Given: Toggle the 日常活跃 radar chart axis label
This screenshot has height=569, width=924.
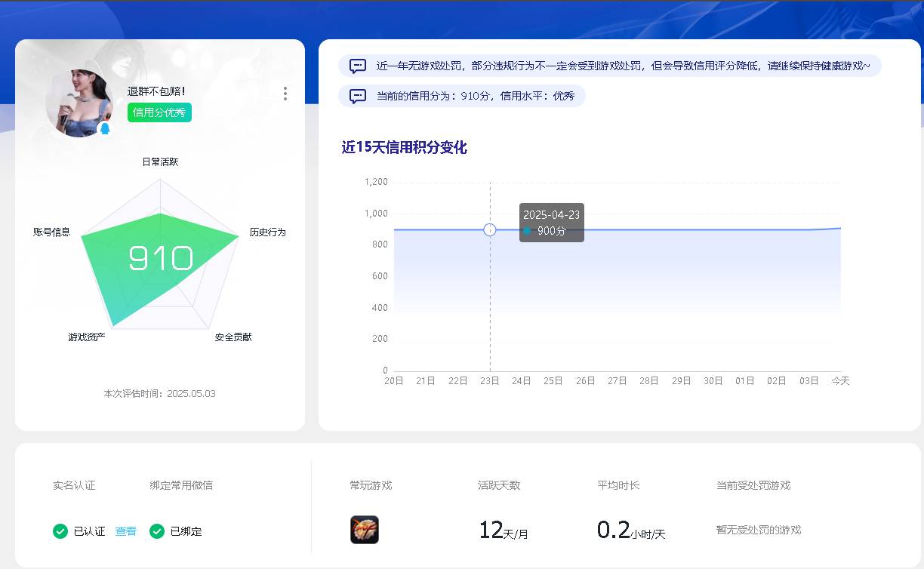Looking at the screenshot, I should point(159,161).
